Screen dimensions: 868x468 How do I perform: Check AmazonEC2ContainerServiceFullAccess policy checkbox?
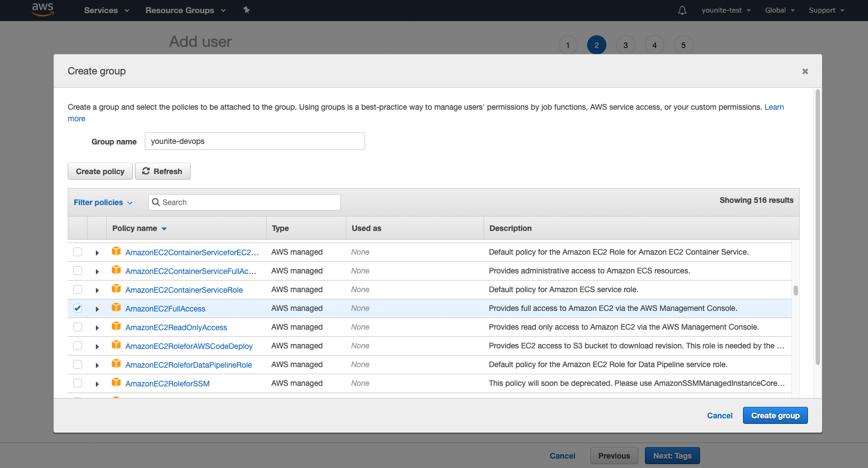pos(78,271)
